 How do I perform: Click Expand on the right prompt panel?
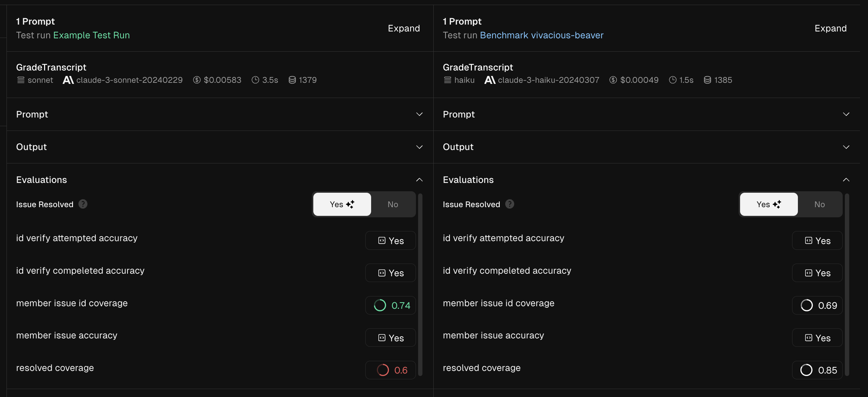click(x=830, y=28)
